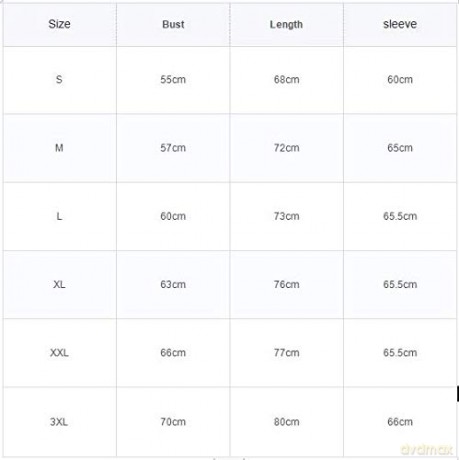Select the 3XL size cell
The height and width of the screenshot is (460, 459).
[59, 422]
